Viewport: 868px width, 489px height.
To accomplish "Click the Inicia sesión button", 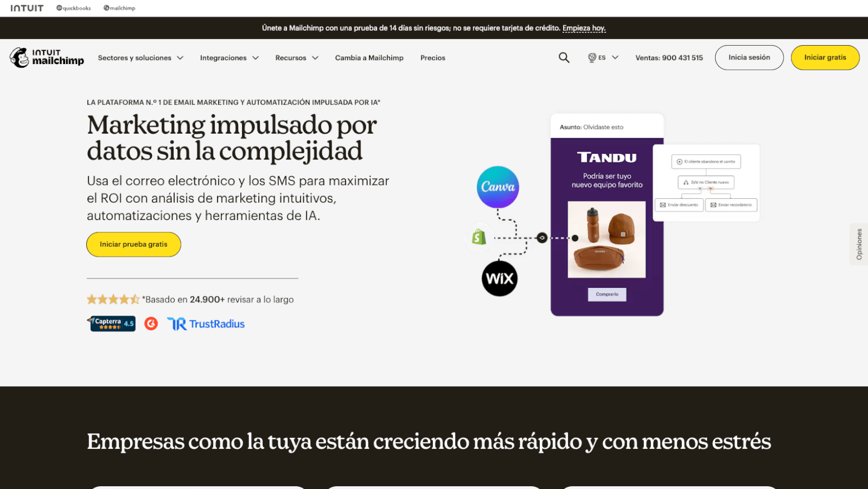I will point(749,57).
